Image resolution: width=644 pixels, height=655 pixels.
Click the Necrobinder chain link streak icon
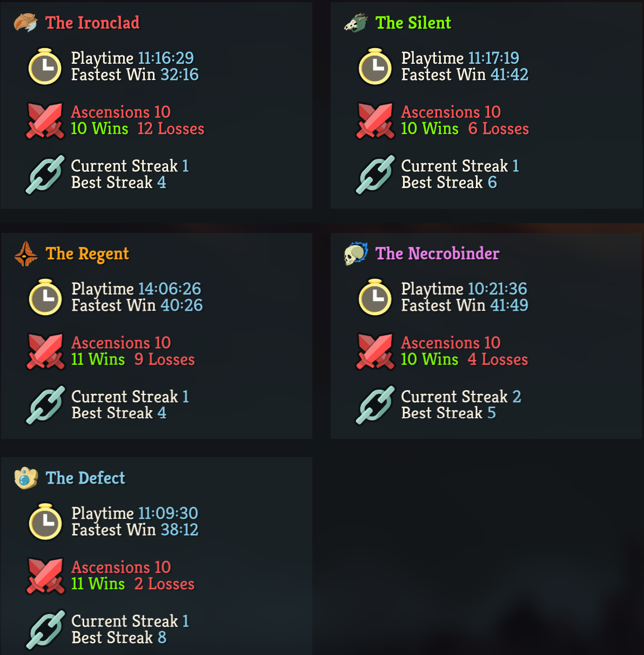click(x=375, y=405)
